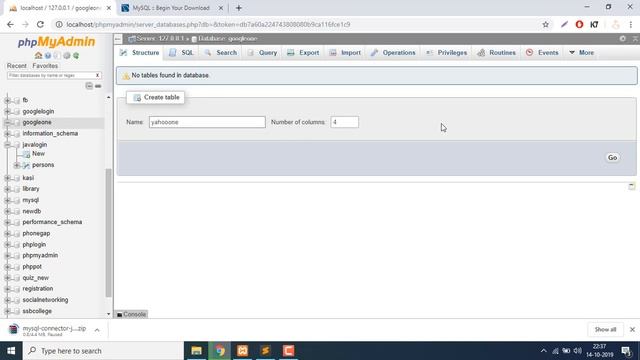
Task: Switch to the SQL tab
Action: pos(182,53)
